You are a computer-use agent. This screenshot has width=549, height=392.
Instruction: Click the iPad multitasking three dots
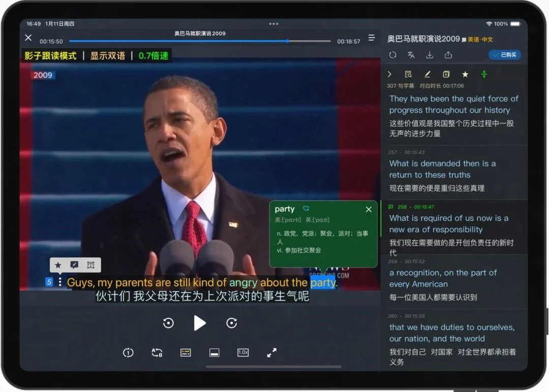pos(273,24)
